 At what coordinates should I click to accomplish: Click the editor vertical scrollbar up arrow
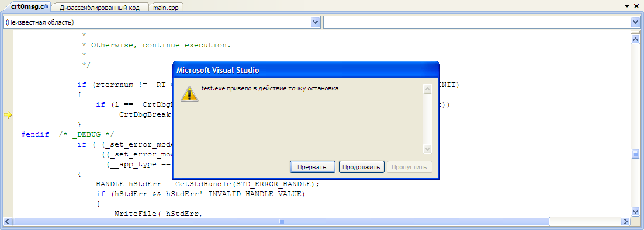[635, 39]
